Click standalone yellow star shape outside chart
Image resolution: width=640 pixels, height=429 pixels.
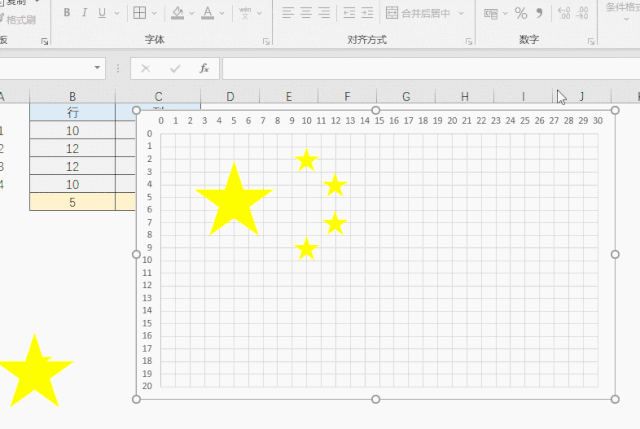(35, 373)
